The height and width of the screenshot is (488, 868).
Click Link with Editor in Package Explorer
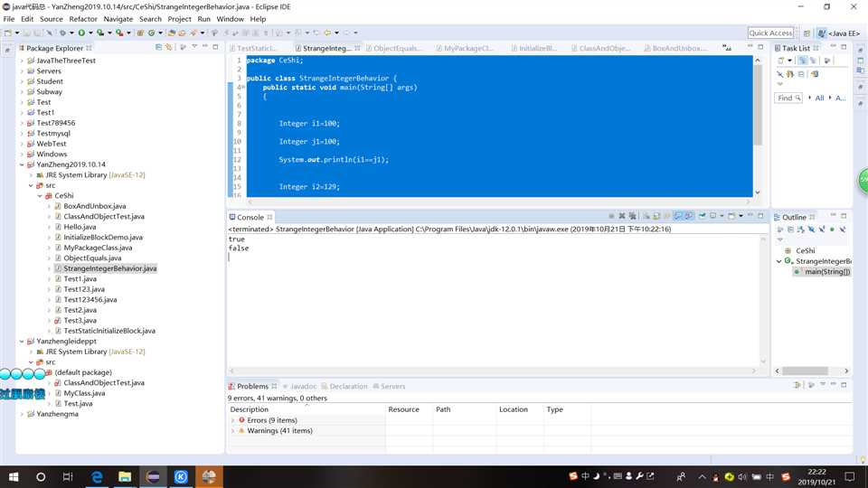coord(169,48)
